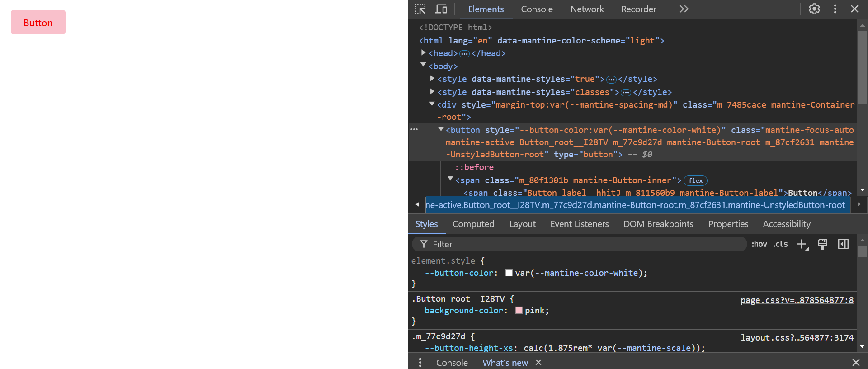The height and width of the screenshot is (369, 868).
Task: Open the DevTools three-dot customize menu
Action: [835, 9]
